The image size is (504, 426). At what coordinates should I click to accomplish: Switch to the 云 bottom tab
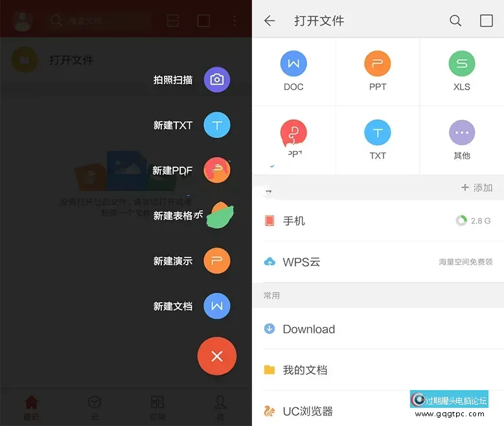point(94,408)
